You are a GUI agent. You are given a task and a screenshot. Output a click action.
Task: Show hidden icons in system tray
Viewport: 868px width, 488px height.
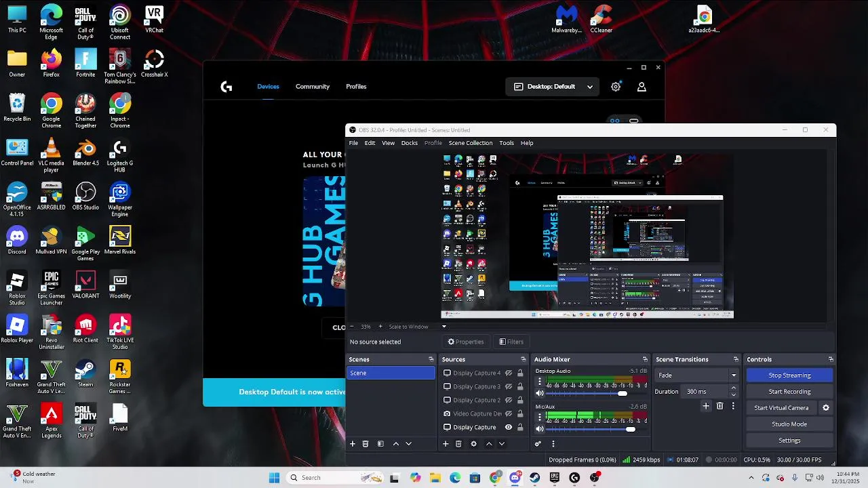[751, 478]
